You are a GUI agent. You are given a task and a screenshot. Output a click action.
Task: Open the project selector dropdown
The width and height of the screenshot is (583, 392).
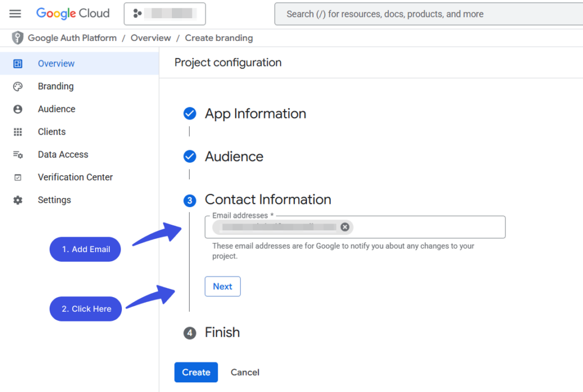pyautogui.click(x=165, y=14)
